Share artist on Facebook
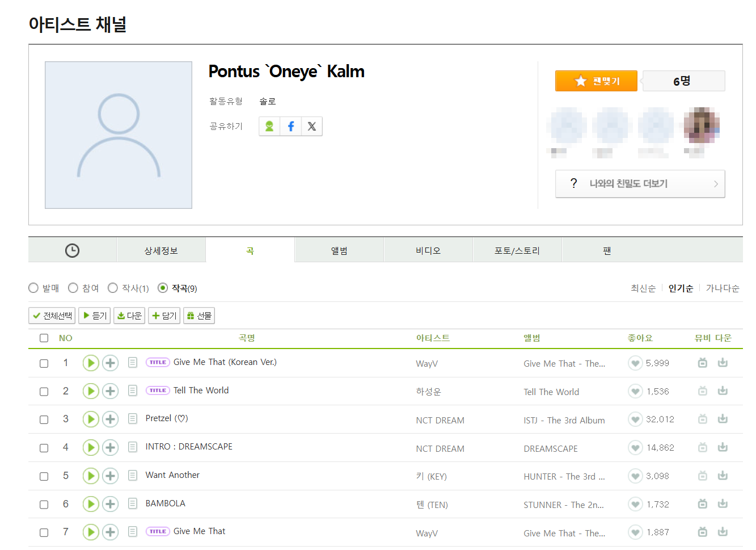The width and height of the screenshot is (756, 550). coord(290,127)
